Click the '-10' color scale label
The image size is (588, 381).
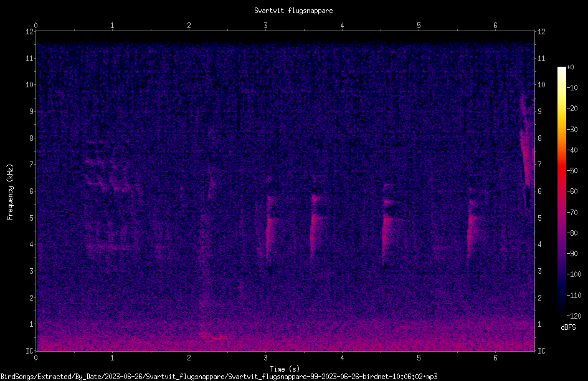pyautogui.click(x=572, y=88)
